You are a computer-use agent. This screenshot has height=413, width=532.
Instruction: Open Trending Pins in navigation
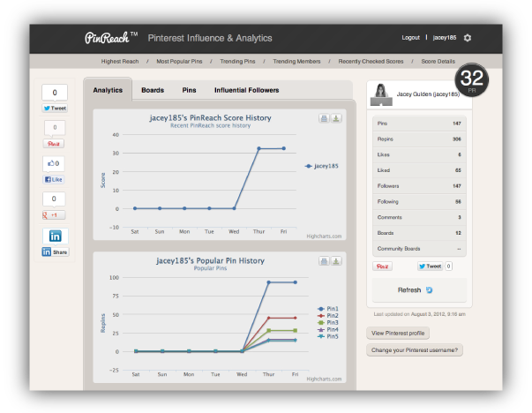point(237,62)
